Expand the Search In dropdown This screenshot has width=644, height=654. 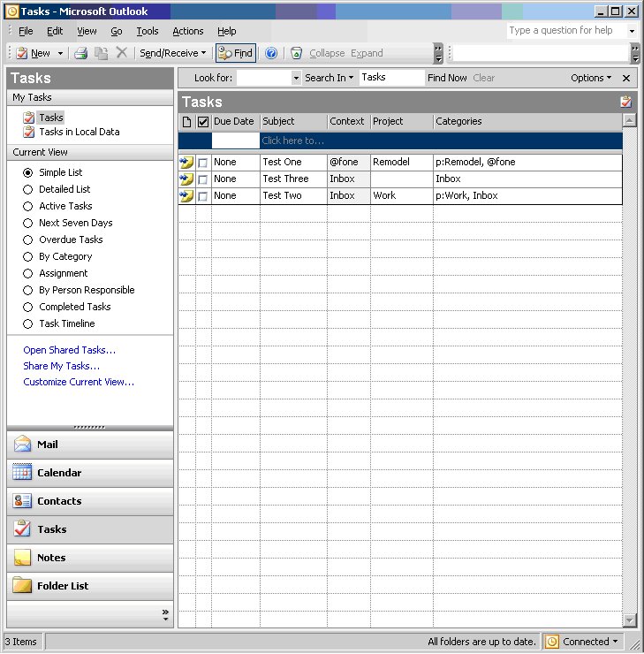[329, 78]
